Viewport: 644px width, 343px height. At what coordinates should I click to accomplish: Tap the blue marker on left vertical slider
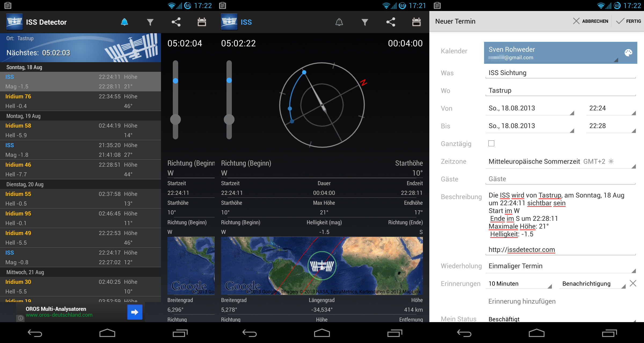point(175,81)
